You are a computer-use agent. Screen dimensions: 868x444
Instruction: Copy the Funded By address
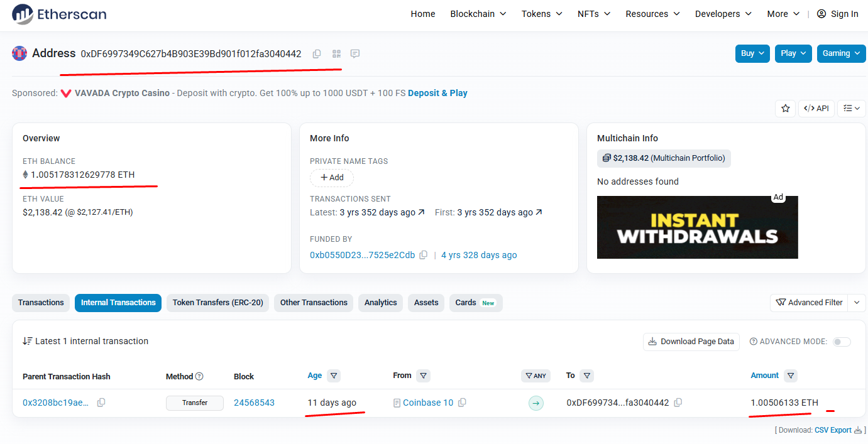pos(424,255)
